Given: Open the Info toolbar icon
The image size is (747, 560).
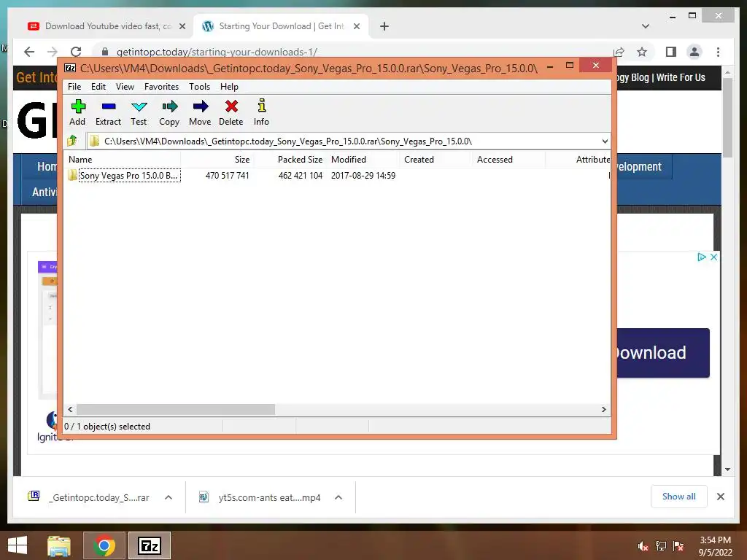Looking at the screenshot, I should 261,112.
